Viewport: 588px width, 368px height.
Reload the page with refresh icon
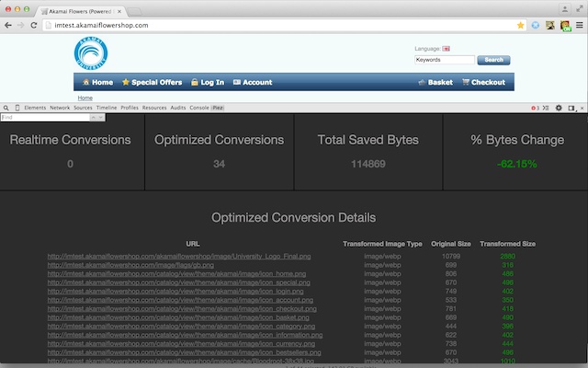[33, 25]
